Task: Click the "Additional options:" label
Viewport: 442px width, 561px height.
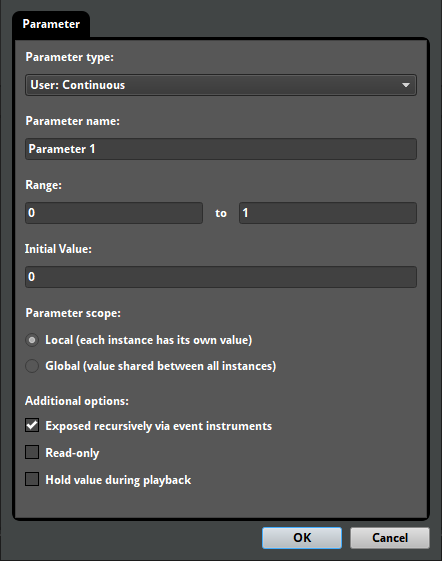Action: (x=77, y=401)
